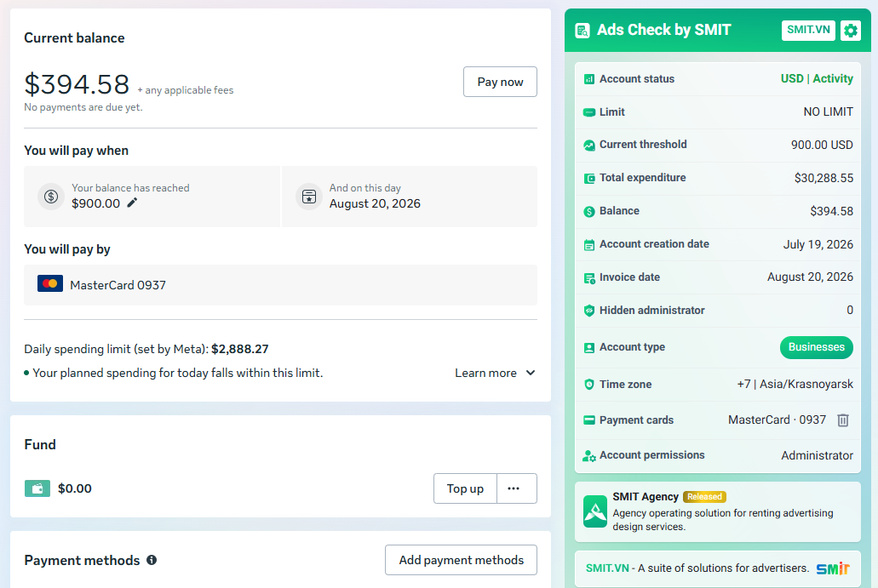Image resolution: width=878 pixels, height=588 pixels.
Task: Click the '$30,288.55' total expenditure value
Action: coord(823,178)
